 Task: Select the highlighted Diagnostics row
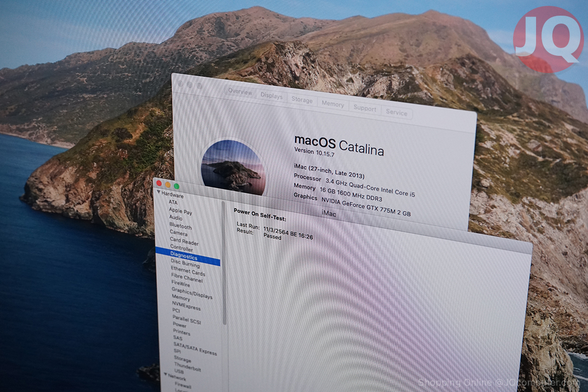point(188,257)
